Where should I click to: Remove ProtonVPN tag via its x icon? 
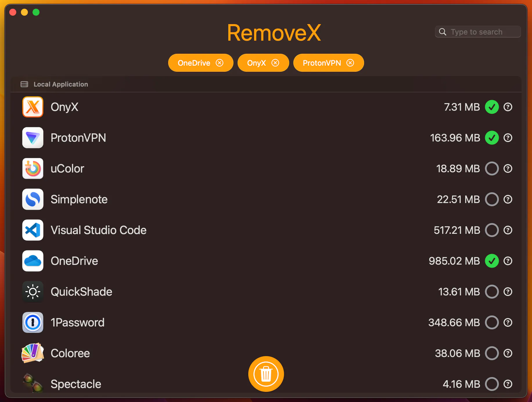click(350, 63)
